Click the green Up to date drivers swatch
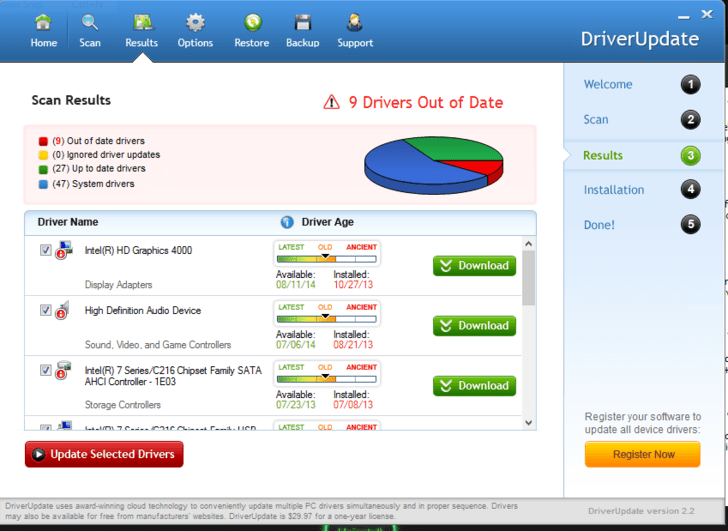Screen dimensions: 728x531 tap(43, 169)
